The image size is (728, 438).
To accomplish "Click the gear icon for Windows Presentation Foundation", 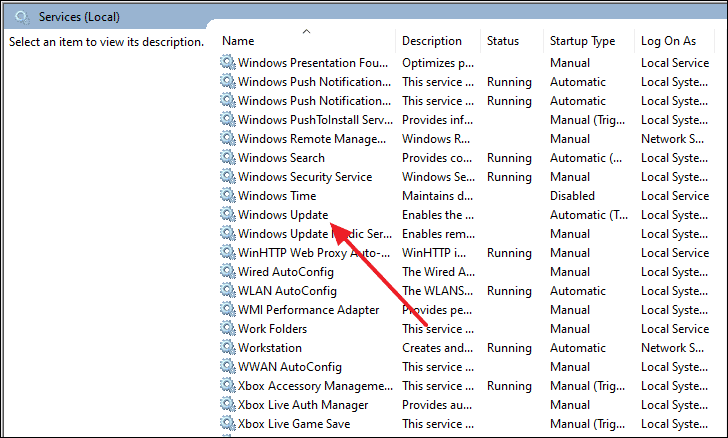I will pyautogui.click(x=228, y=62).
